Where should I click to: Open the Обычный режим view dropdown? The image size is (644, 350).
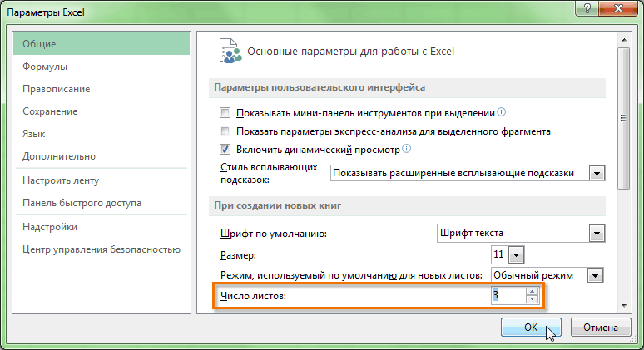595,275
